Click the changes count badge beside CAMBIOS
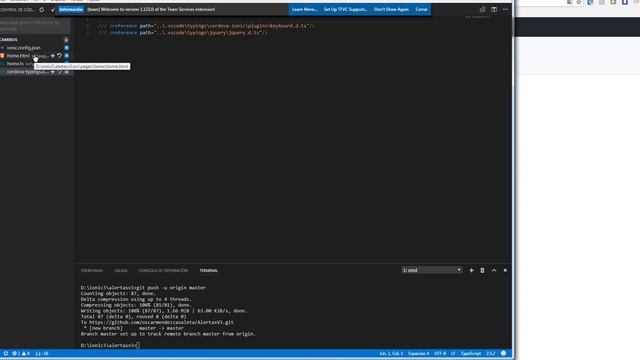This screenshot has height=360, width=640. [x=66, y=40]
